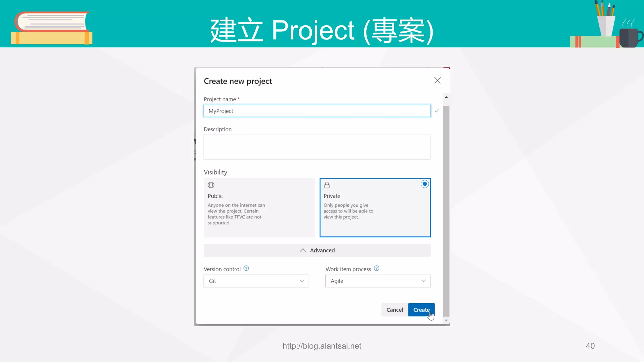Open the Git version control dropdown
The image size is (644, 362).
[256, 281]
